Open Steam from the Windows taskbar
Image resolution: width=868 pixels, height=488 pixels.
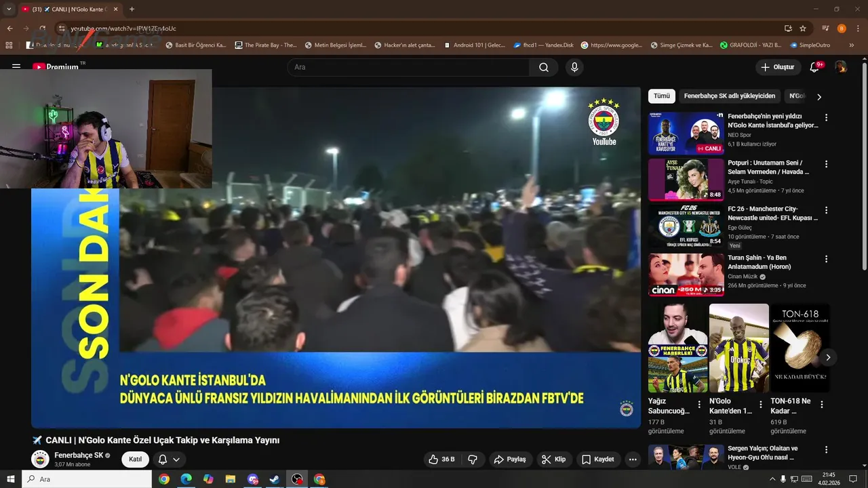click(275, 479)
